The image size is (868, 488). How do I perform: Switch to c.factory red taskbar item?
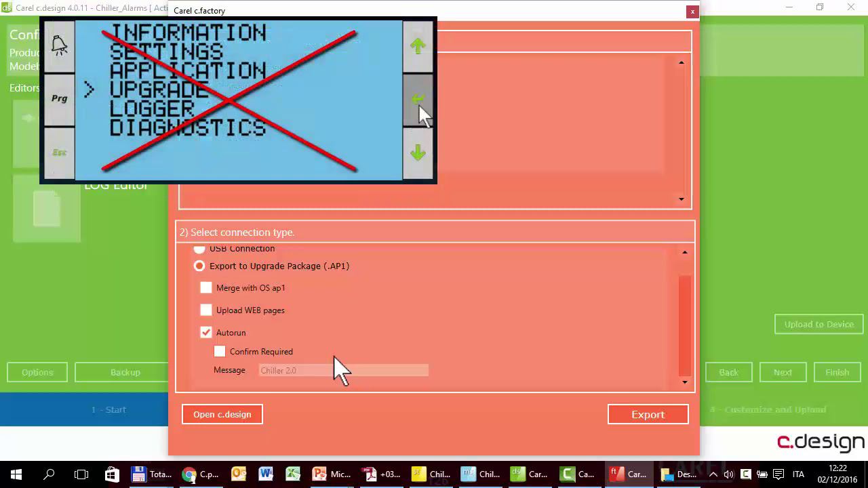coord(628,474)
